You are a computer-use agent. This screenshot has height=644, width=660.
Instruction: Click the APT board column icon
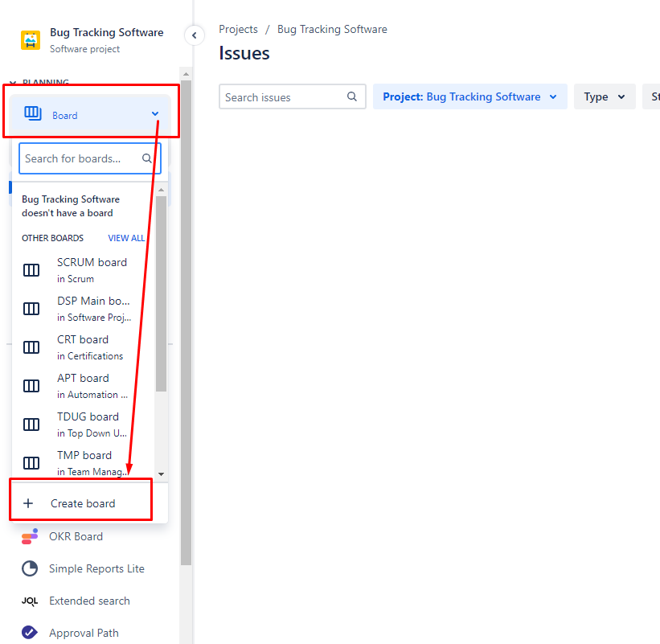pos(31,386)
